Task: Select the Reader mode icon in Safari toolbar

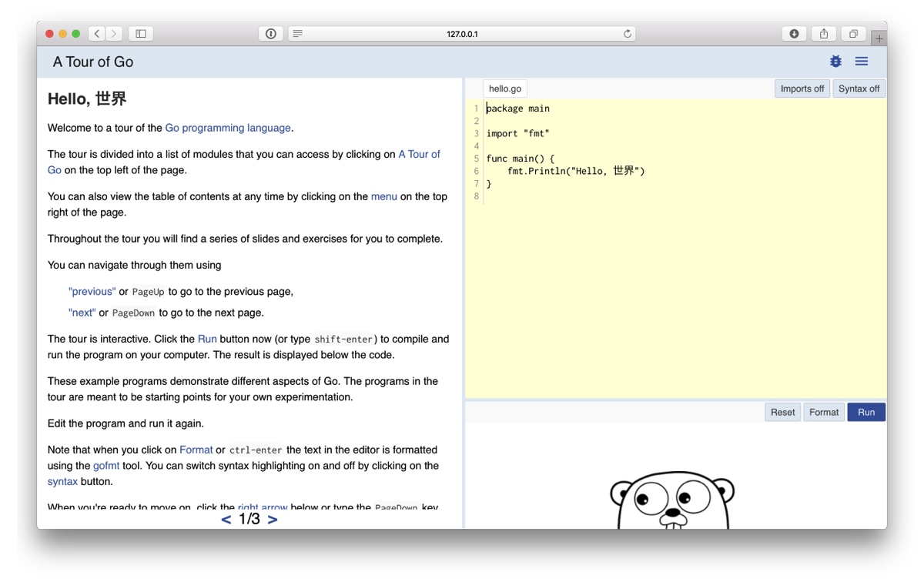Action: (x=296, y=33)
